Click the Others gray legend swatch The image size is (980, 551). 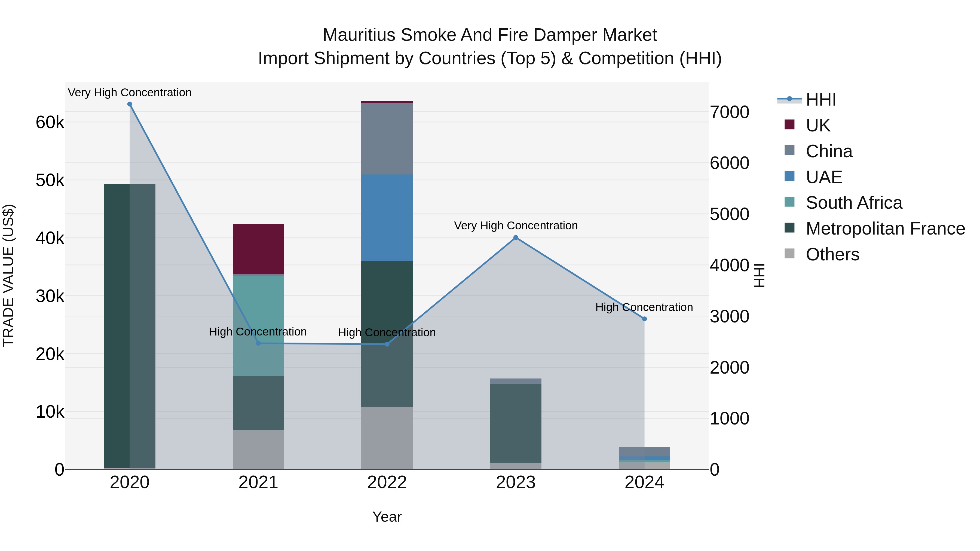click(x=789, y=254)
